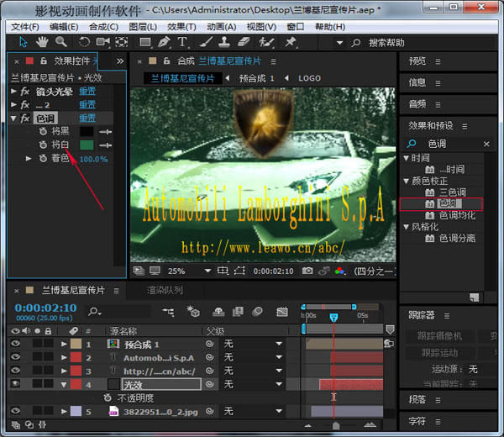Open the 动画(A) menu

coord(222,27)
